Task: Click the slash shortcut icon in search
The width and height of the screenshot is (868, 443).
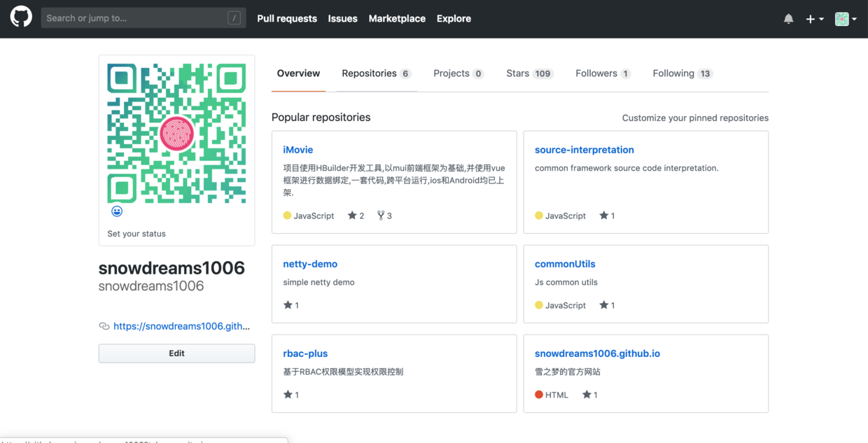Action: [x=234, y=18]
